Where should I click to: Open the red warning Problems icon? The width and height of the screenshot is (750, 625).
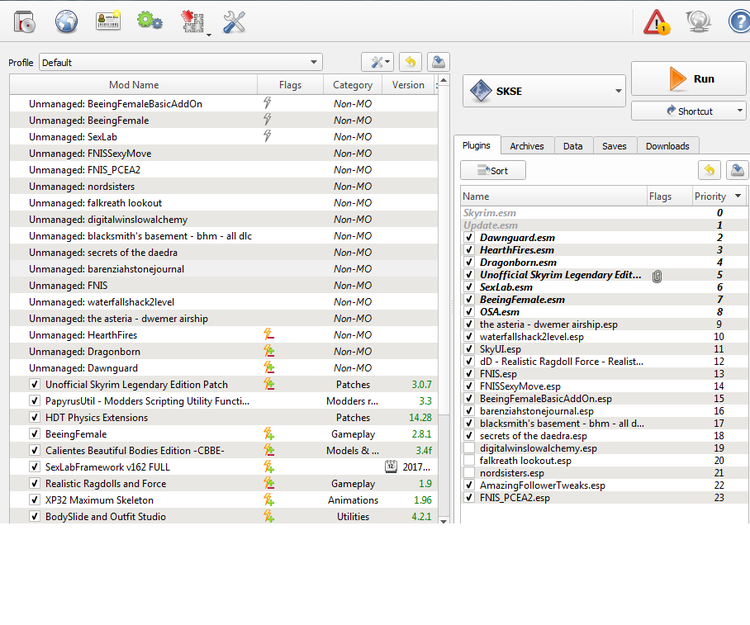[x=656, y=22]
